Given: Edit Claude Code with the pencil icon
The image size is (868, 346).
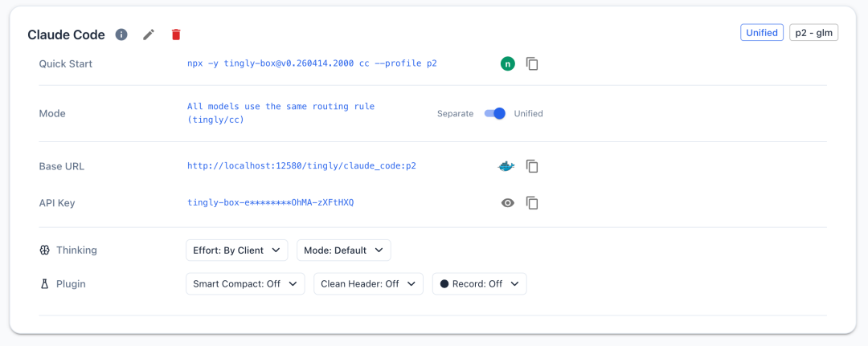Looking at the screenshot, I should [149, 35].
